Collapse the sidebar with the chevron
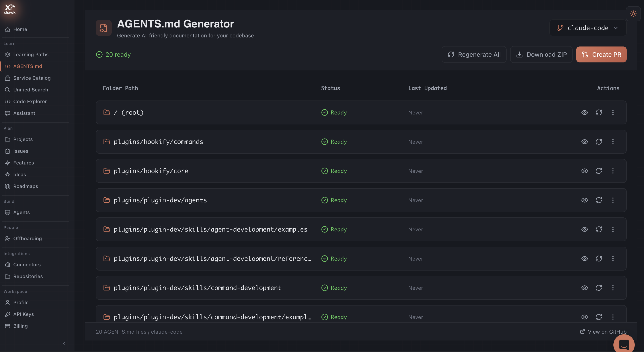The width and height of the screenshot is (644, 352). pyautogui.click(x=64, y=343)
